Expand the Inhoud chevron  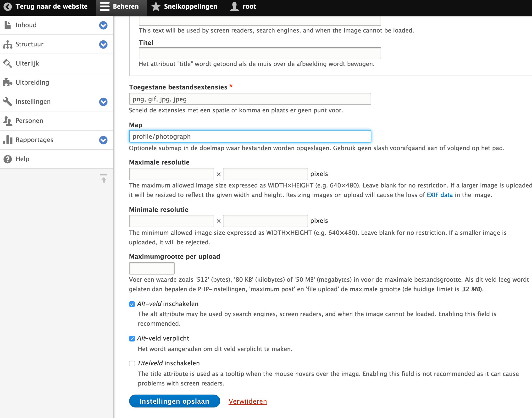103,25
